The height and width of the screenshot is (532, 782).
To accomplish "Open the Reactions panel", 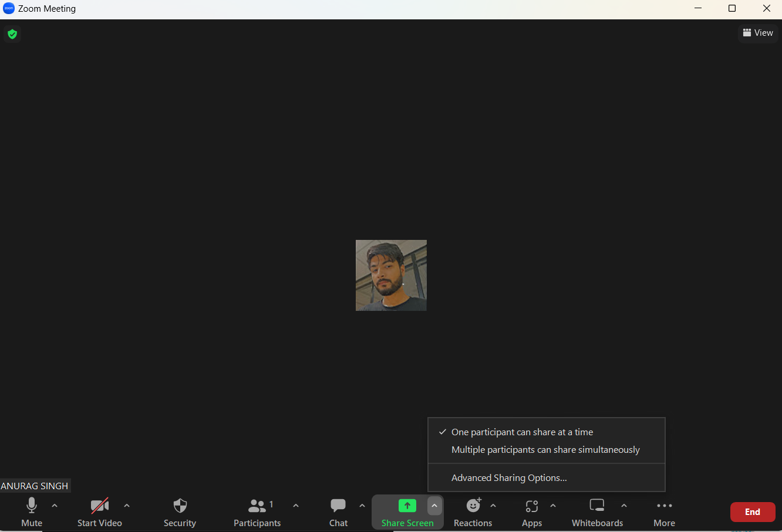I will [x=473, y=511].
